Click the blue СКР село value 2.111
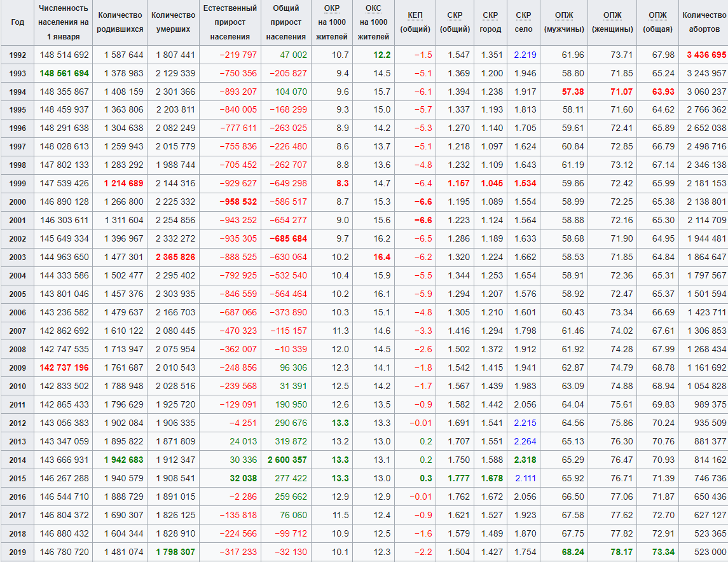Viewport: 728px width, 562px height. point(525,479)
